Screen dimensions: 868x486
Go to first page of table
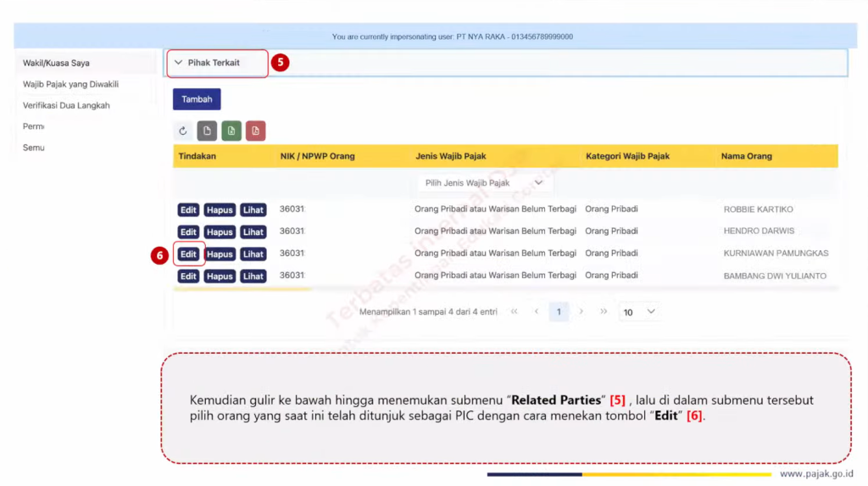pos(514,312)
